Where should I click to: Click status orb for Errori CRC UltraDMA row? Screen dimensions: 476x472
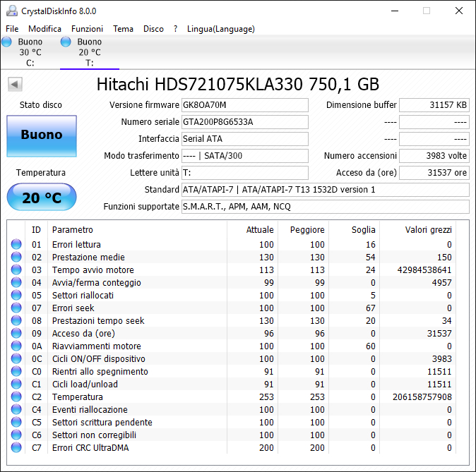[16, 447]
